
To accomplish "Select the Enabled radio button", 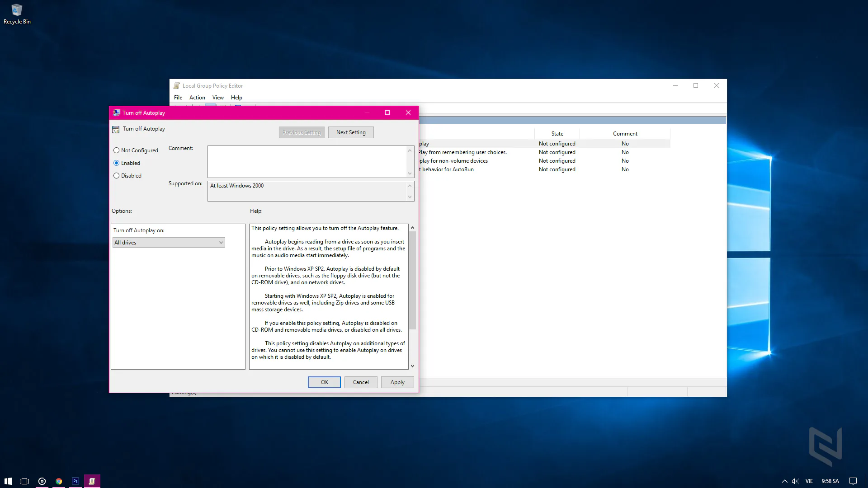I will click(117, 163).
